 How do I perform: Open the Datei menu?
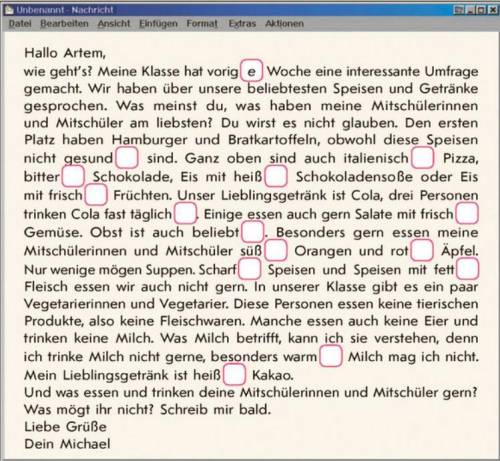coord(20,24)
